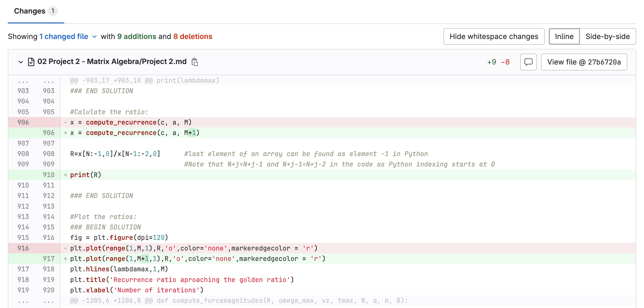The height and width of the screenshot is (308, 644).
Task: Click the Project 2.md file name
Action: (x=112, y=61)
